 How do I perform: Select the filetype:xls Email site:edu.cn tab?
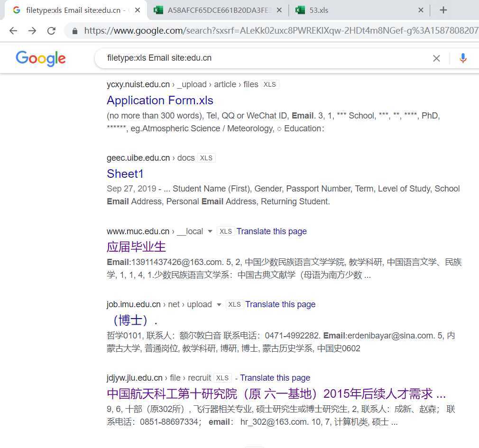[74, 10]
